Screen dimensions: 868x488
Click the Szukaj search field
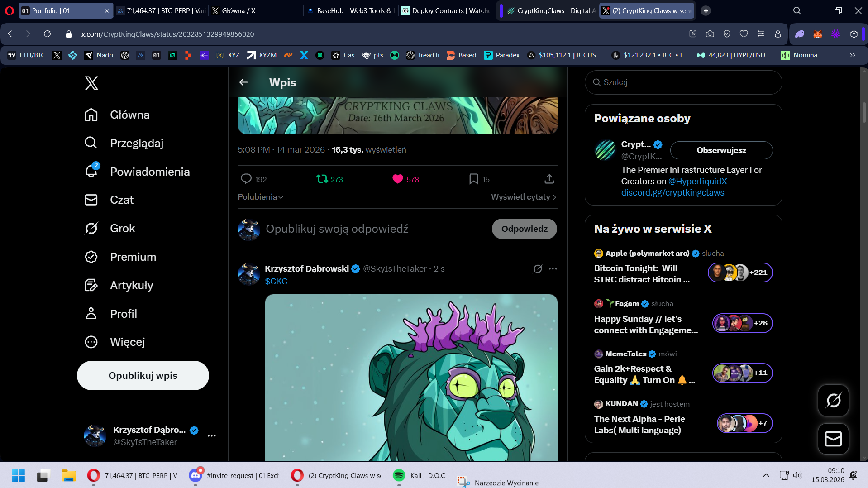[683, 82]
